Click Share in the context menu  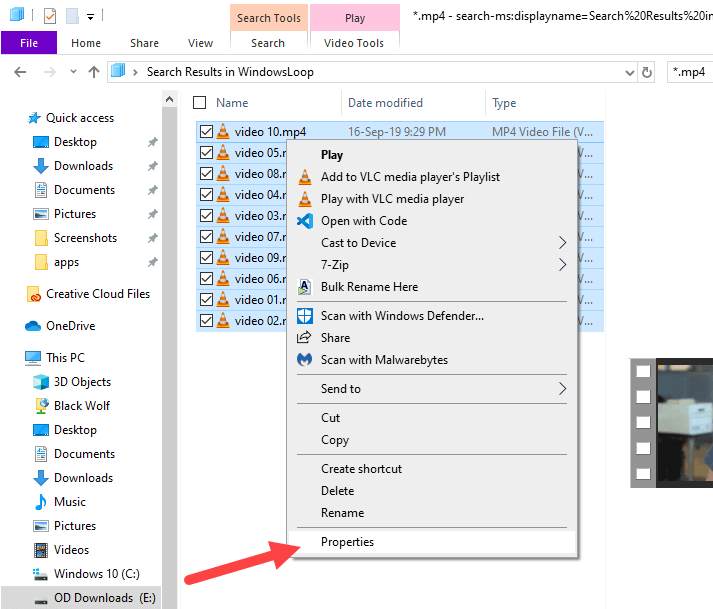(432, 338)
